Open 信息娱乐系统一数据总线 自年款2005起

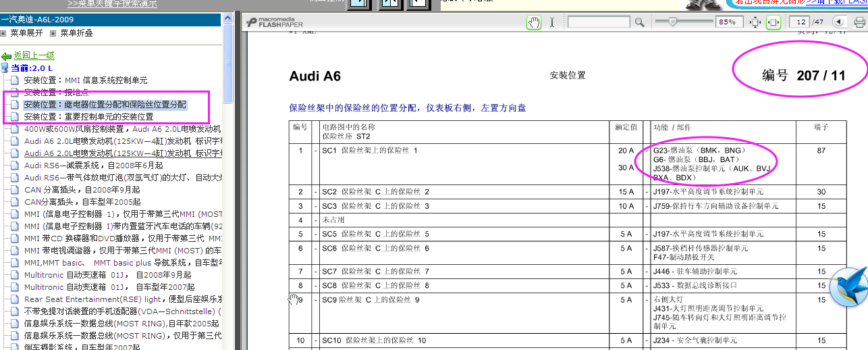click(x=121, y=324)
